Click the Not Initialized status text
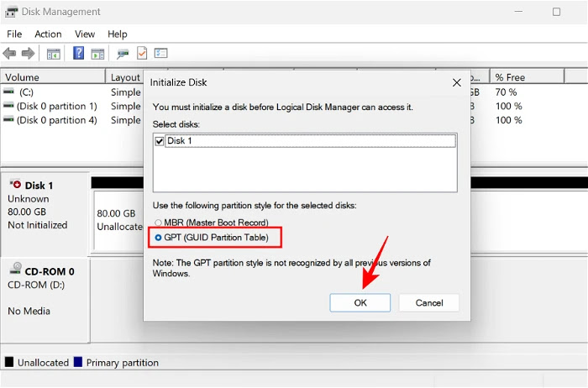588x388 pixels. [x=38, y=225]
